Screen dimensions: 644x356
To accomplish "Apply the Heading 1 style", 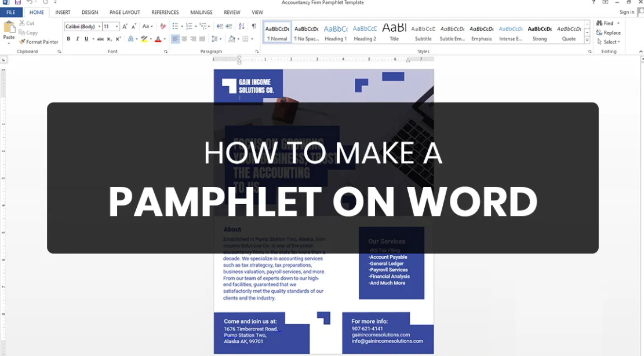I will click(x=336, y=32).
